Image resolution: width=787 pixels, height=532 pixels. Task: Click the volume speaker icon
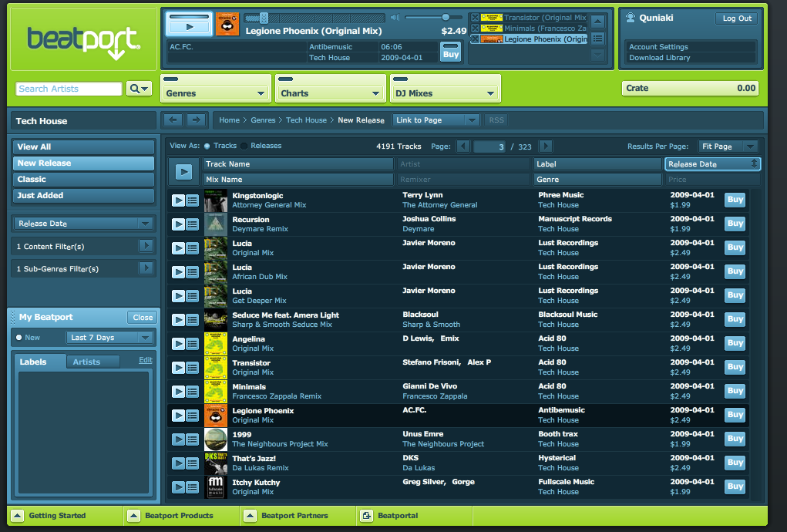pyautogui.click(x=395, y=18)
